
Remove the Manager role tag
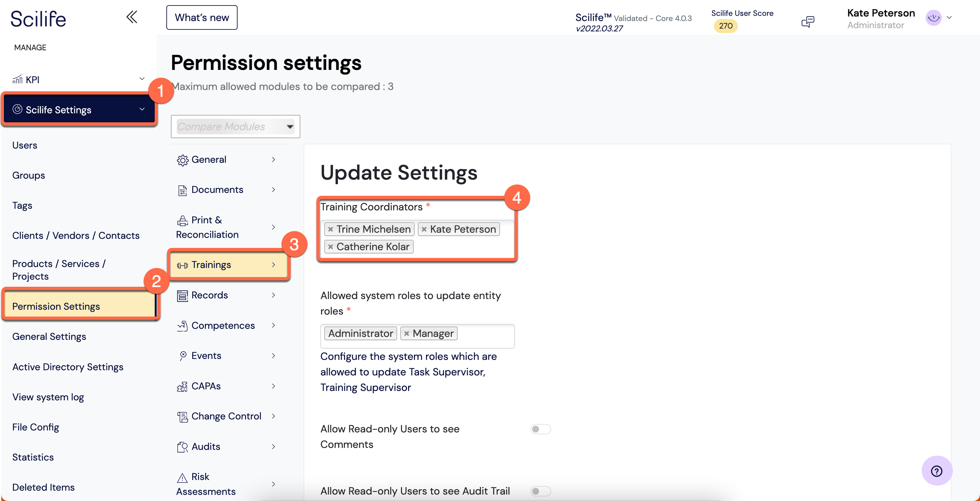[406, 334]
